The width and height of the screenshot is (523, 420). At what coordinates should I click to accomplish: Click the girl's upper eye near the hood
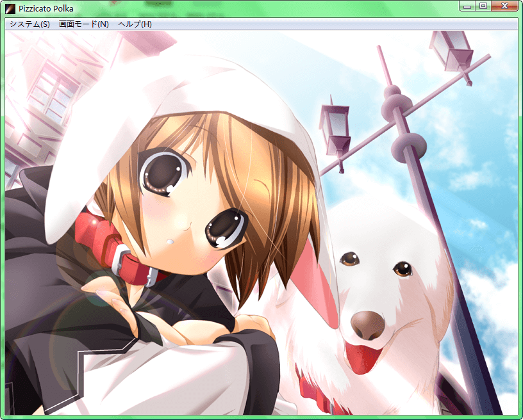pos(163,172)
